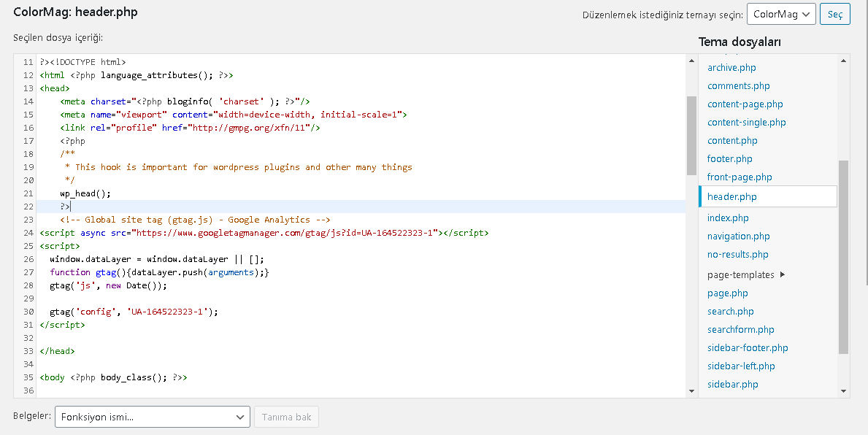Click code editor scrollbar down arrow
The width and height of the screenshot is (868, 435).
[x=691, y=391]
